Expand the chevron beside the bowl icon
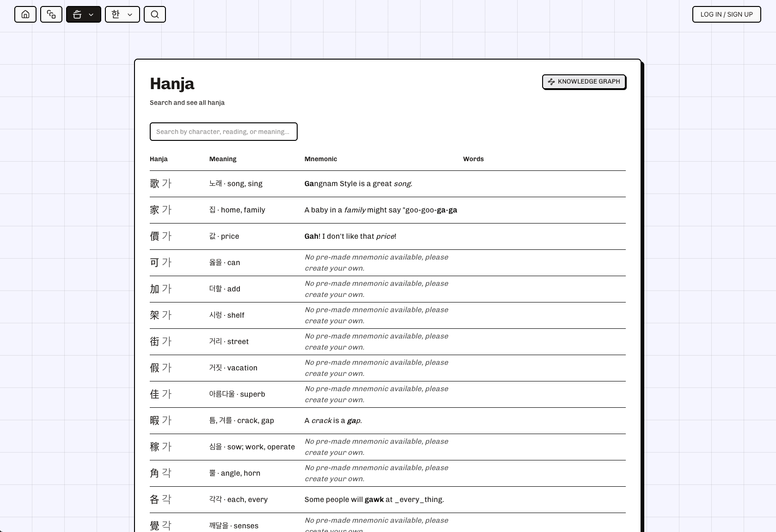The image size is (776, 532). [x=91, y=15]
